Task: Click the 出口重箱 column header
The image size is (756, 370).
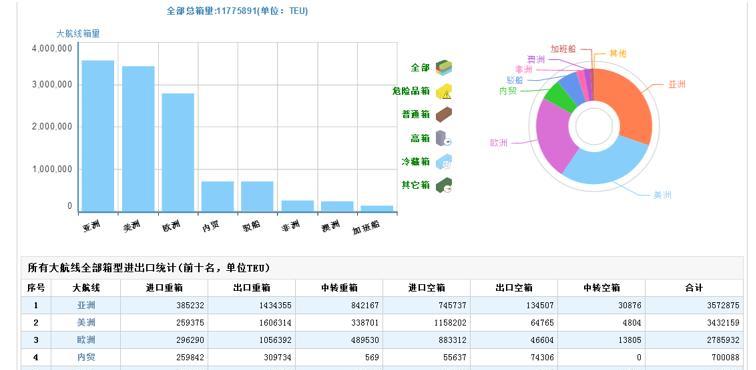Action: 252,288
